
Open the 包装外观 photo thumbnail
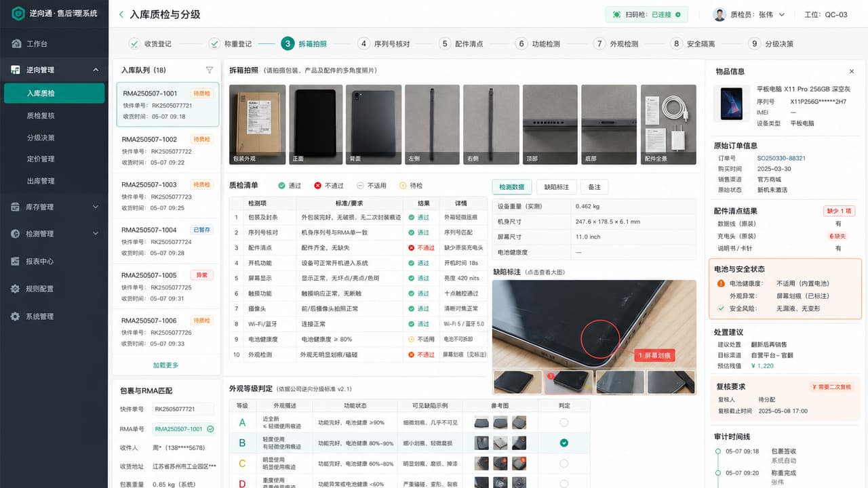tap(258, 125)
